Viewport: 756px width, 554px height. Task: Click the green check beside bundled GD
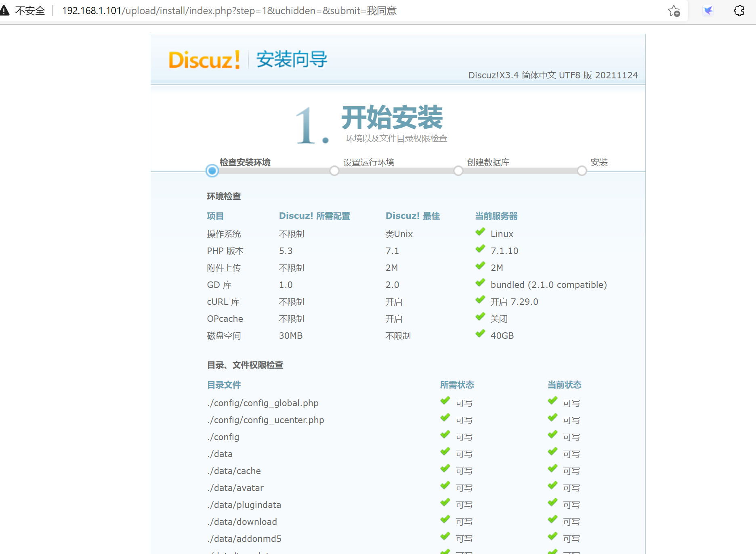pos(480,283)
